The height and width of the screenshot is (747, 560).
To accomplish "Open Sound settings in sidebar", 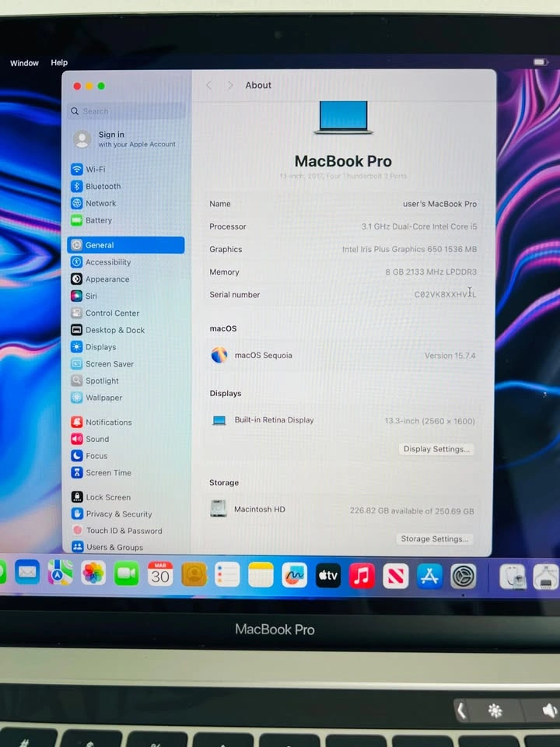I will pos(90,439).
